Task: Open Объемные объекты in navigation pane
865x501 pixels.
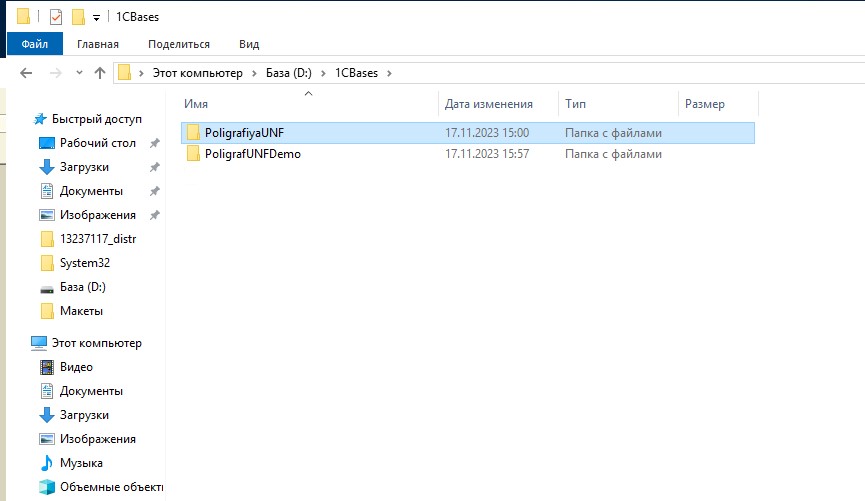Action: [111, 487]
